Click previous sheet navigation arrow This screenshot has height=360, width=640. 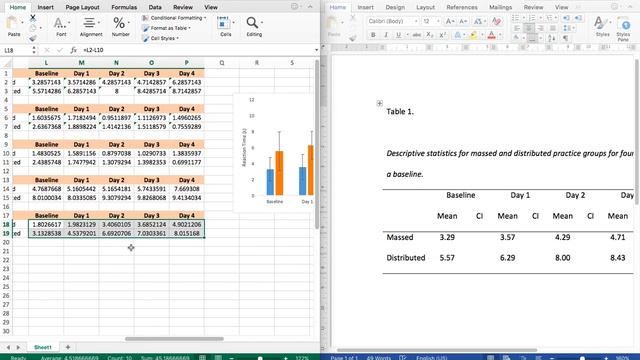[x=8, y=347]
